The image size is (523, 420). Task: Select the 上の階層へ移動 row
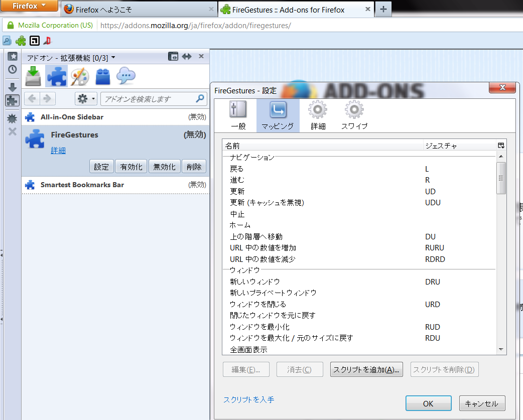tap(359, 237)
